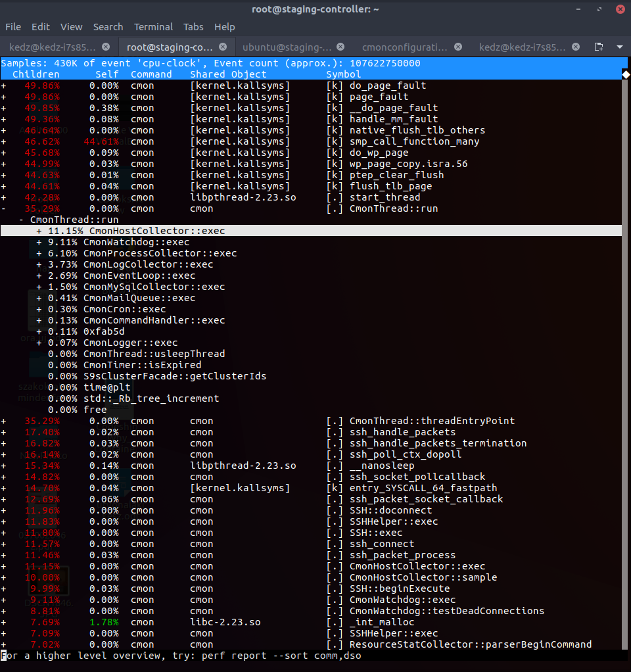
Task: Expand the ssh_handle_packets 17.40% row
Action: [3, 432]
